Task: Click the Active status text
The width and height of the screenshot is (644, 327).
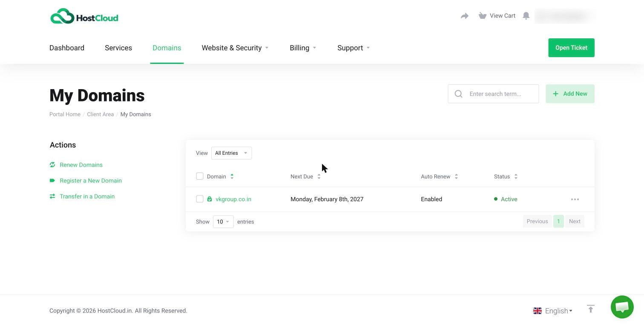Action: [x=509, y=199]
